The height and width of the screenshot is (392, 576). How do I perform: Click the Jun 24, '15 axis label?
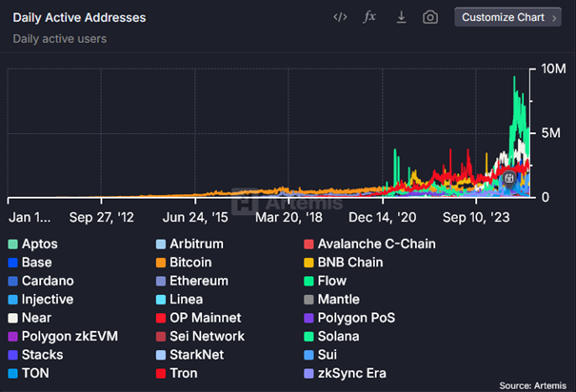pos(195,217)
